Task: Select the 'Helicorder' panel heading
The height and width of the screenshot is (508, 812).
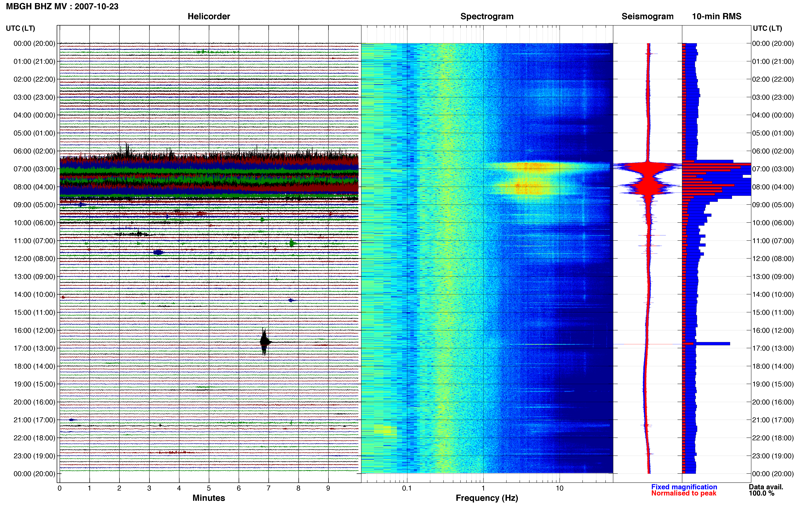Action: coord(209,16)
